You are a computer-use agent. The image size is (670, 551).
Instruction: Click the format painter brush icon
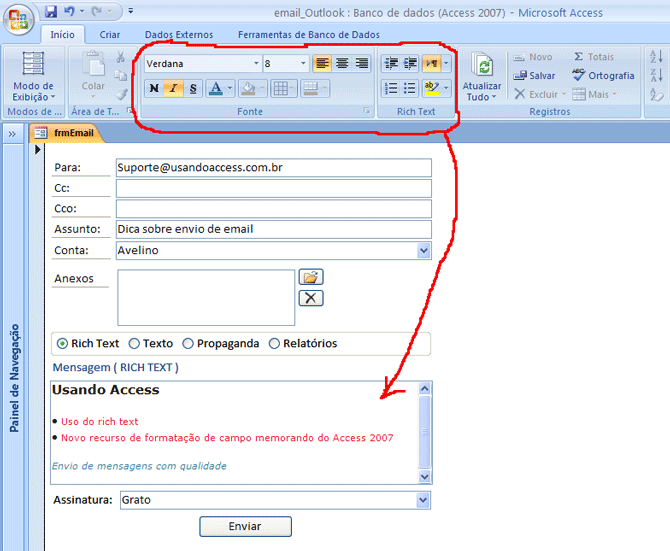pyautogui.click(x=121, y=94)
